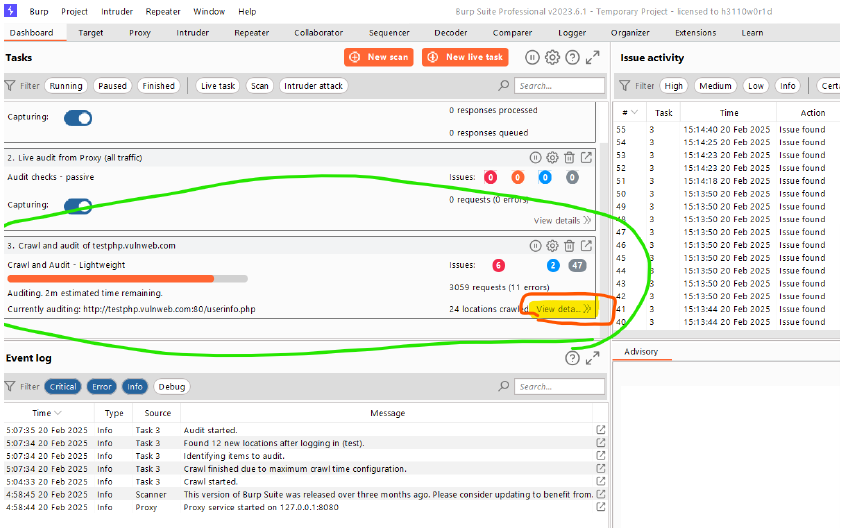Delete the Crawl and audit task 3
This screenshot has height=532, width=844.
[569, 246]
